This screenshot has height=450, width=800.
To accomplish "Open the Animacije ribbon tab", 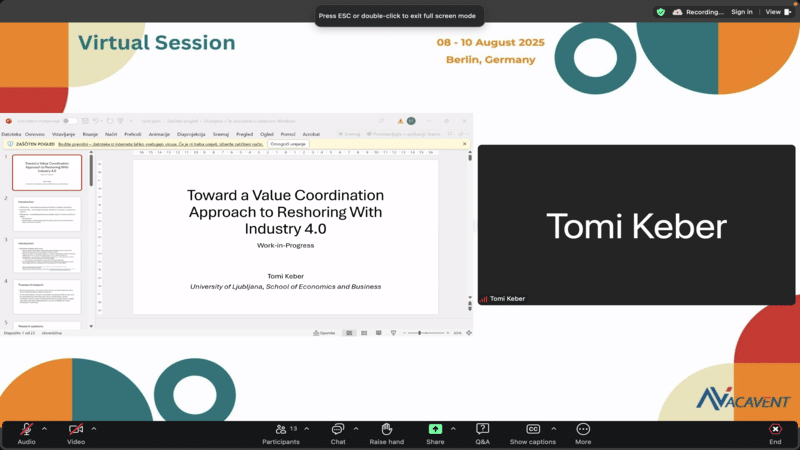I will (159, 133).
